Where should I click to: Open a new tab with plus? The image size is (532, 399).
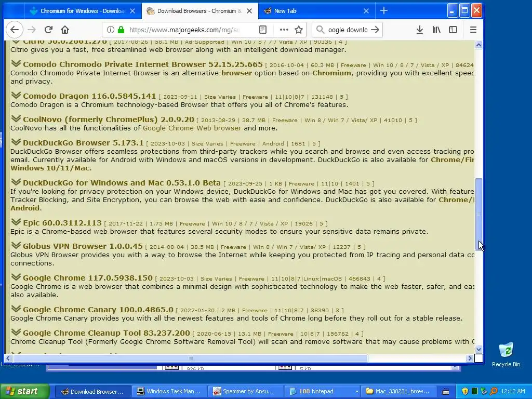(384, 11)
